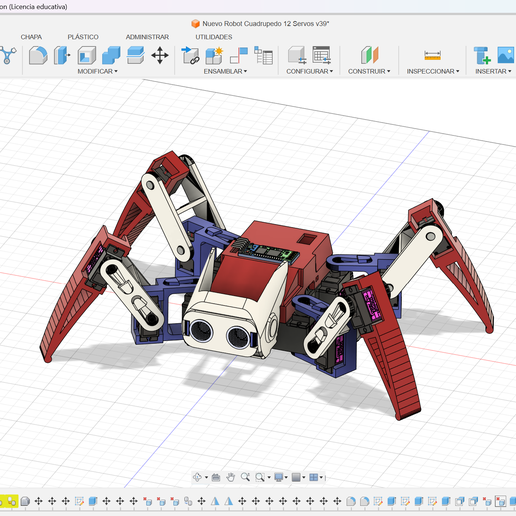The height and width of the screenshot is (516, 516).
Task: Select the Shell tool icon
Action: [x=87, y=55]
